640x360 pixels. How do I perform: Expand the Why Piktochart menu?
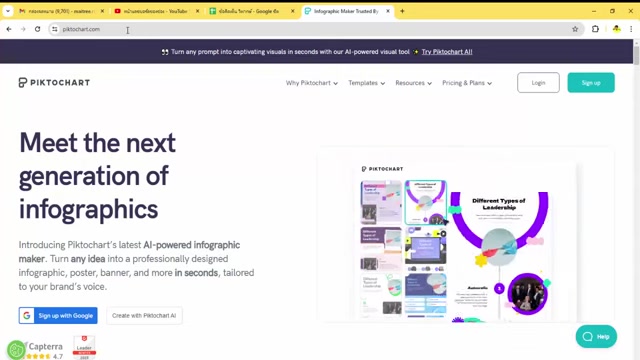pyautogui.click(x=312, y=83)
